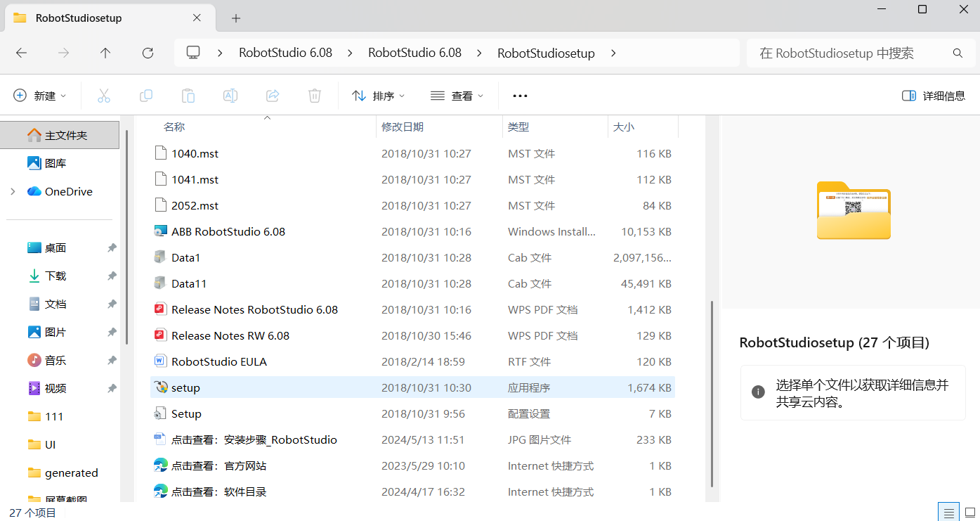Open the 排序 sort dropdown
Viewport: 980px width, 521px height.
pos(379,96)
